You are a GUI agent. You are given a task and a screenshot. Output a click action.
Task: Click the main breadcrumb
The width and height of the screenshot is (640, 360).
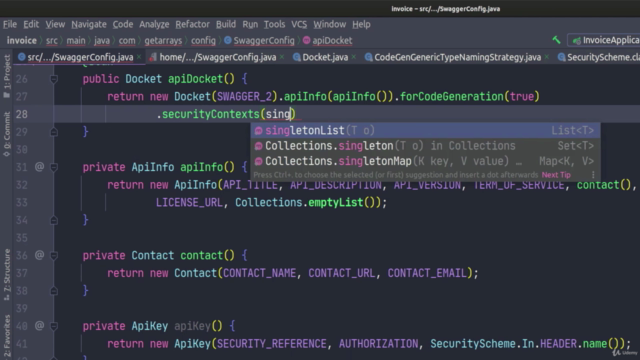click(x=76, y=40)
